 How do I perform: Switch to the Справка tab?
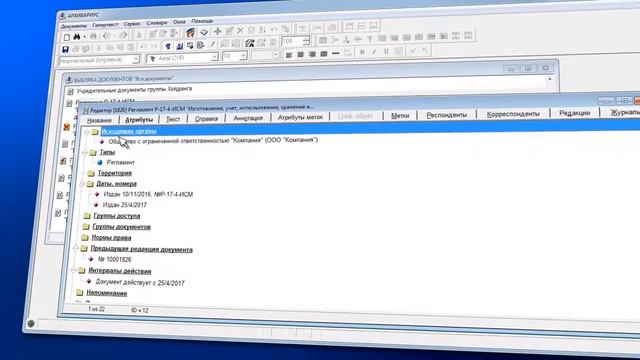pos(206,119)
